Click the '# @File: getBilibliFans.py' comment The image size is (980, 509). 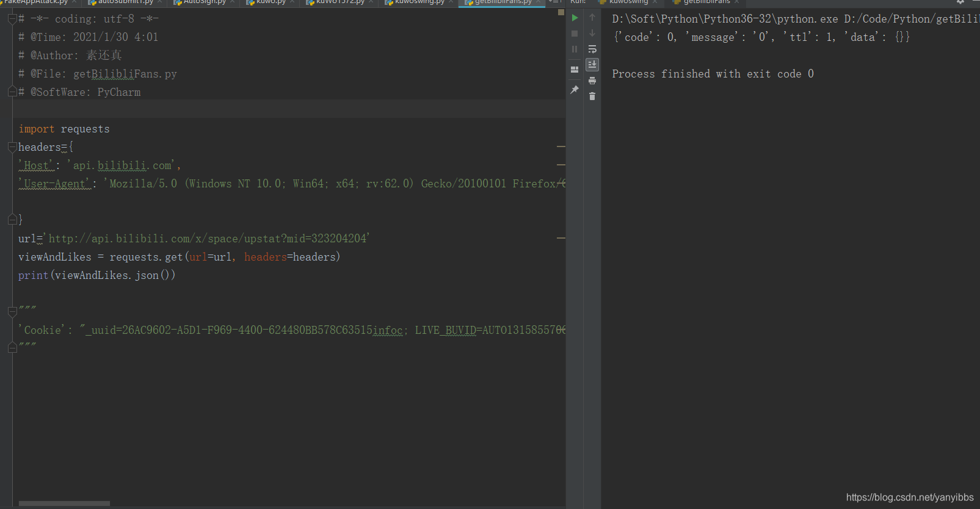coord(98,74)
